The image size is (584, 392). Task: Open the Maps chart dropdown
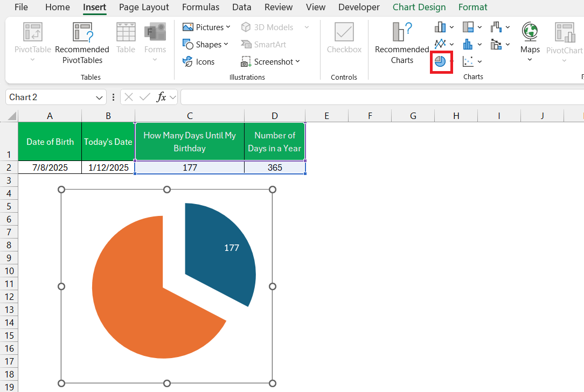530,43
